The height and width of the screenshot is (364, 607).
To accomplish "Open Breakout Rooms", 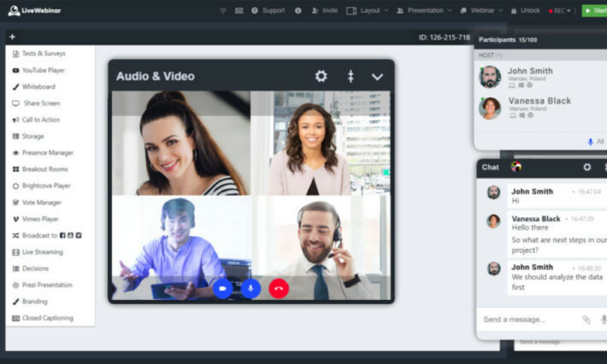I will [x=46, y=169].
